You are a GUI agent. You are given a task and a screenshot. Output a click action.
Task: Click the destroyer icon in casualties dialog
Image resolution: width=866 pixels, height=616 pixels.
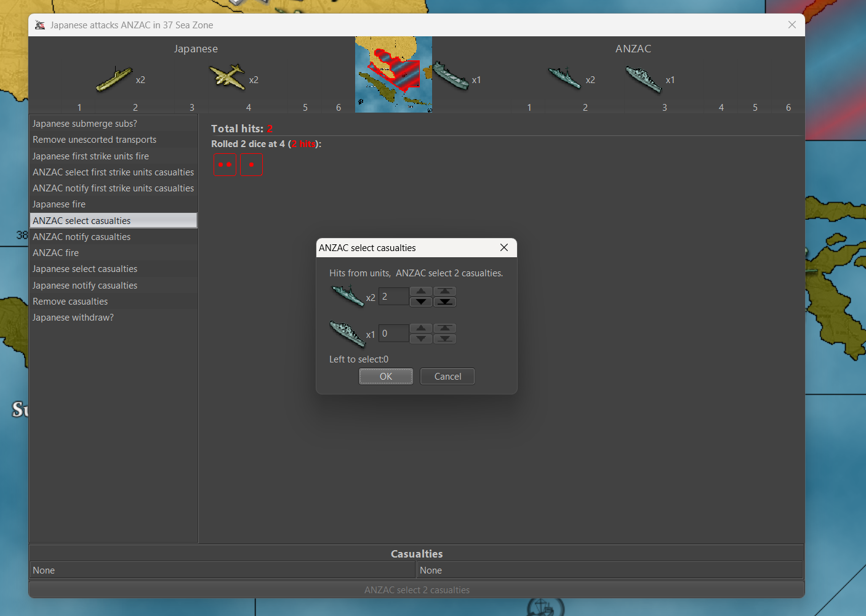pos(347,296)
